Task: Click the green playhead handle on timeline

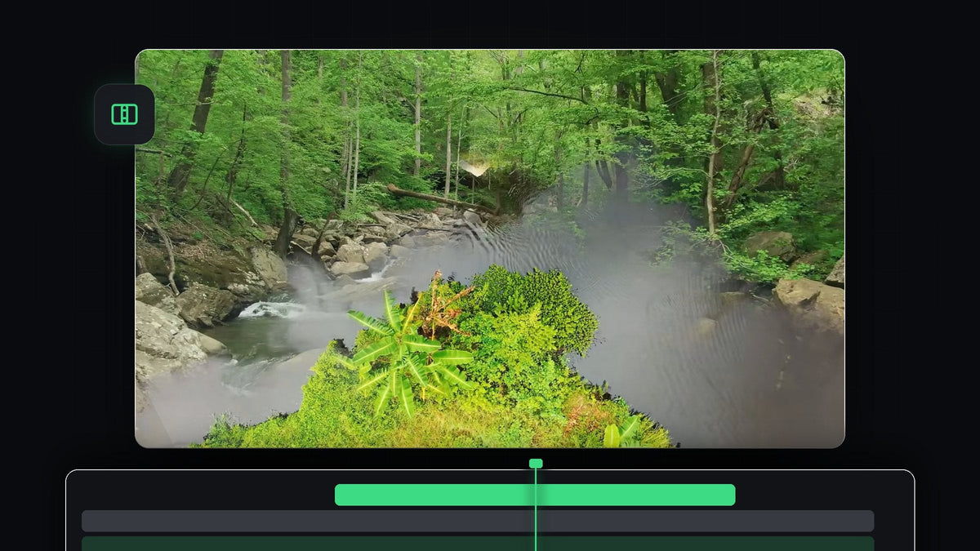Action: (536, 464)
